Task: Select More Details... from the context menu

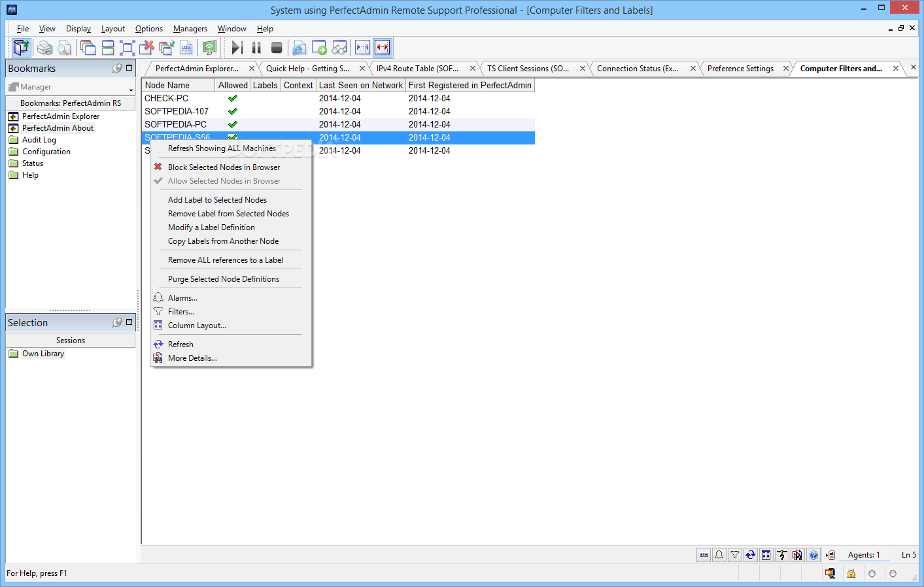Action: 192,358
